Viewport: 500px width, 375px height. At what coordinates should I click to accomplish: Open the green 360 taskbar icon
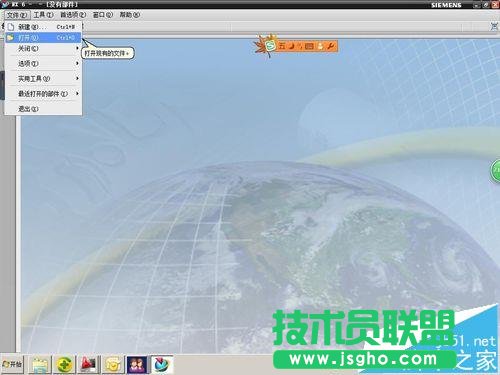coord(65,364)
